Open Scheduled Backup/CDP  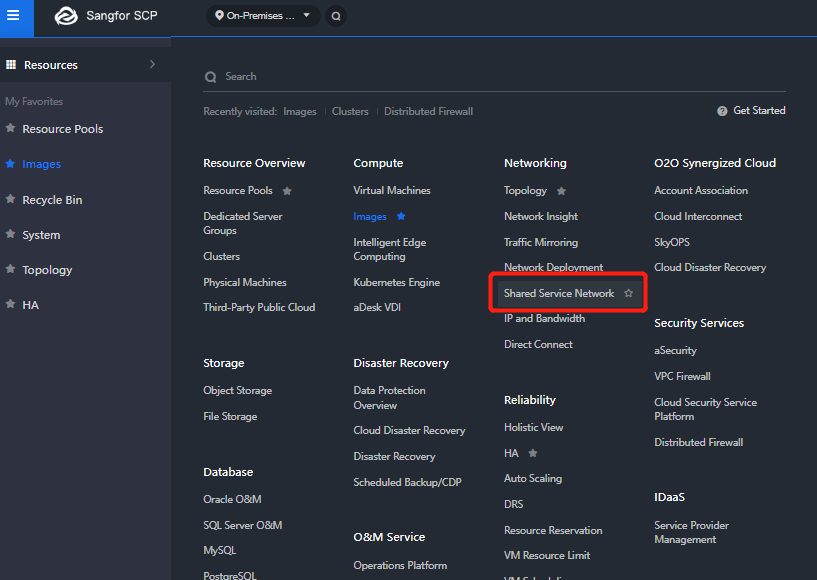click(407, 483)
